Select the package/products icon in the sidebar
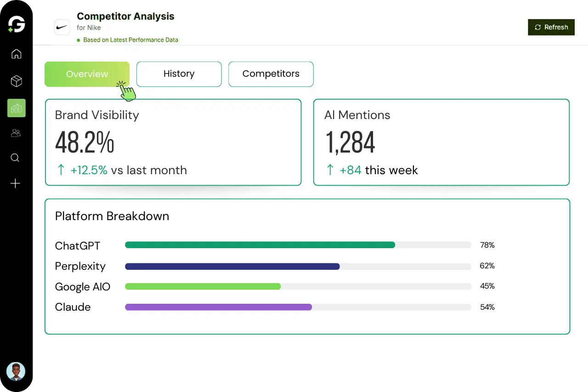Screen dimensions: 588x392 [x=16, y=81]
